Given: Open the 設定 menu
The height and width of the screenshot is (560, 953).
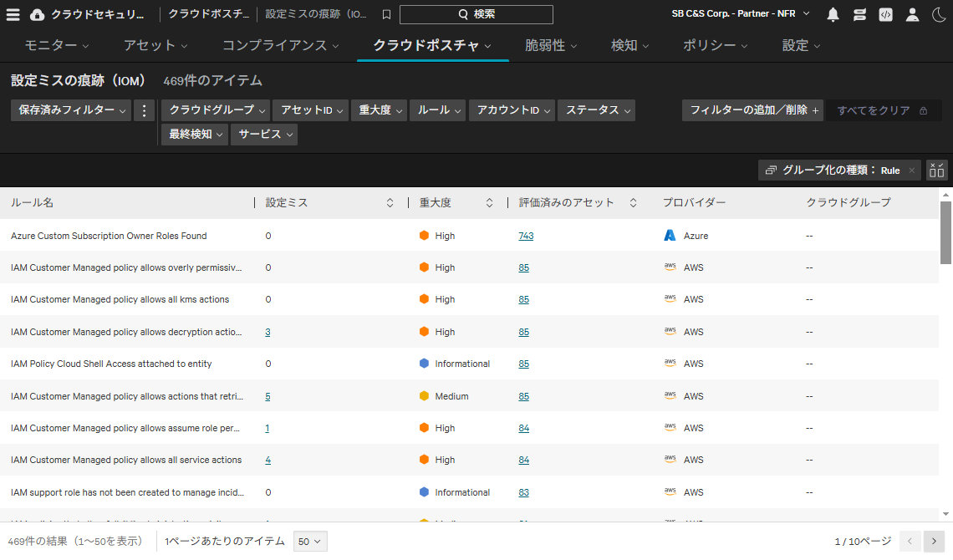Looking at the screenshot, I should coord(801,46).
